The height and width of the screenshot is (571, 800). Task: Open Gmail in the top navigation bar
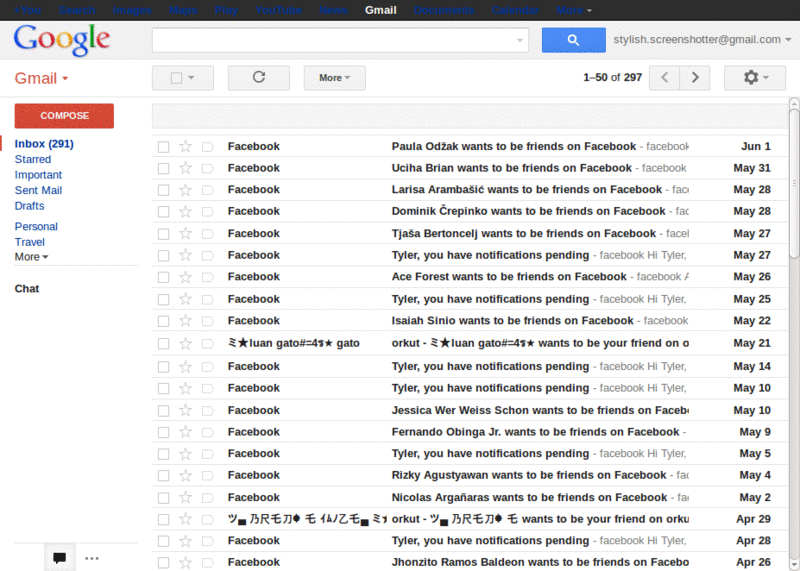(381, 10)
